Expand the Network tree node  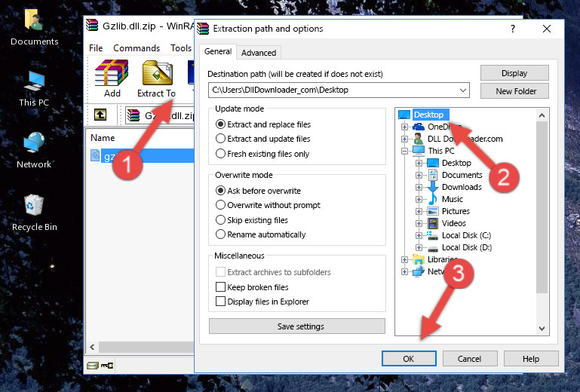[404, 272]
